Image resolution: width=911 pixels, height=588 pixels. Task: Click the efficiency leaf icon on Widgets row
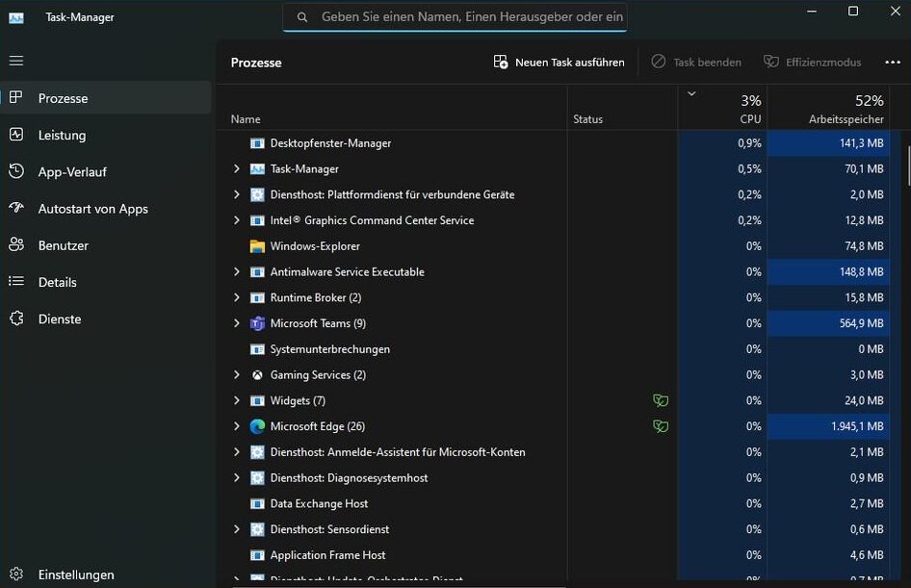click(661, 400)
